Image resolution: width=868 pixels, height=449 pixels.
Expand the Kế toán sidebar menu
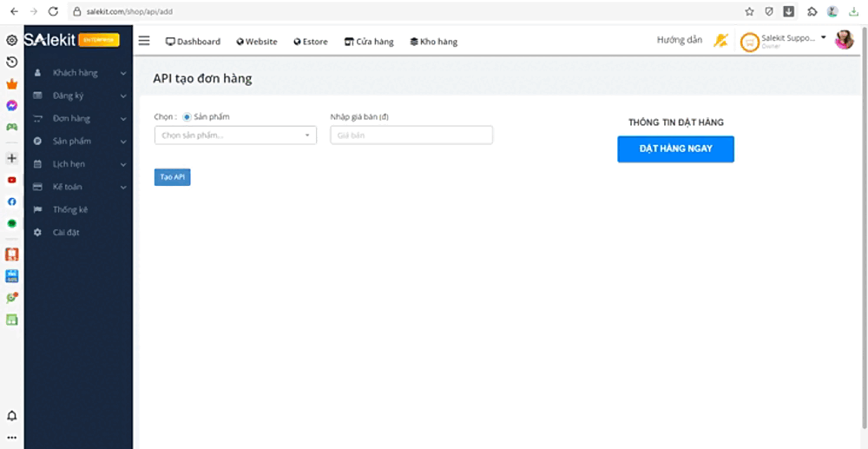coord(79,187)
